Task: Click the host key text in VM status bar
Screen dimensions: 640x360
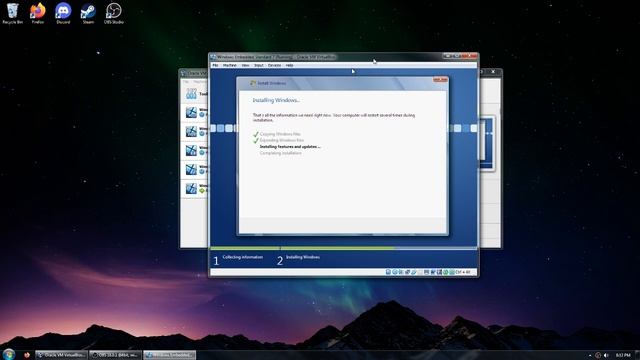Action: [x=463, y=272]
